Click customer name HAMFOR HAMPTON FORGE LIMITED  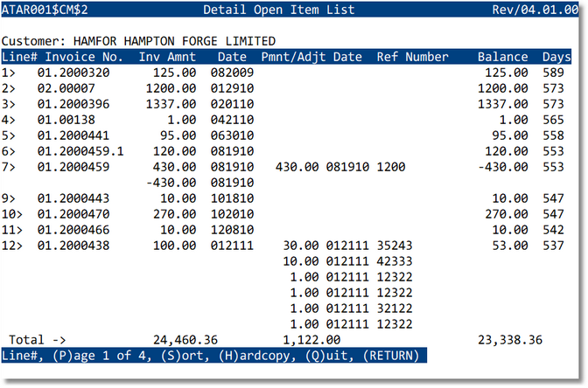pos(174,41)
